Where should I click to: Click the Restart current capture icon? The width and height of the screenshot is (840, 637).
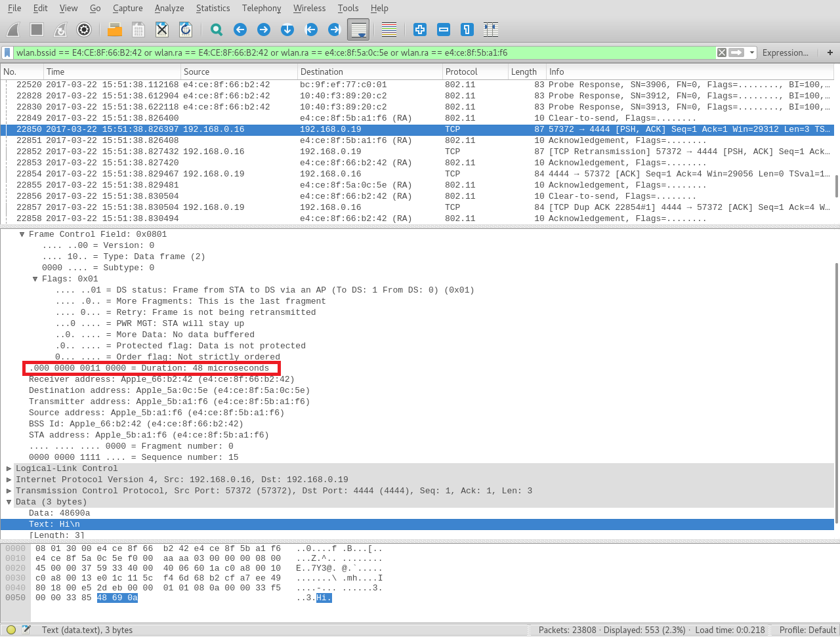pos(60,30)
